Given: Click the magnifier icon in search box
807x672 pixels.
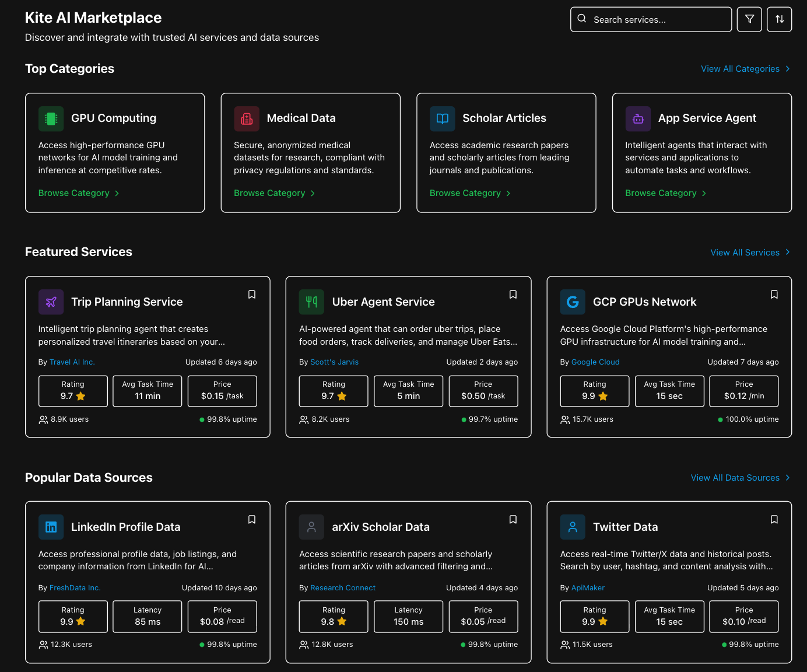Looking at the screenshot, I should pos(582,19).
